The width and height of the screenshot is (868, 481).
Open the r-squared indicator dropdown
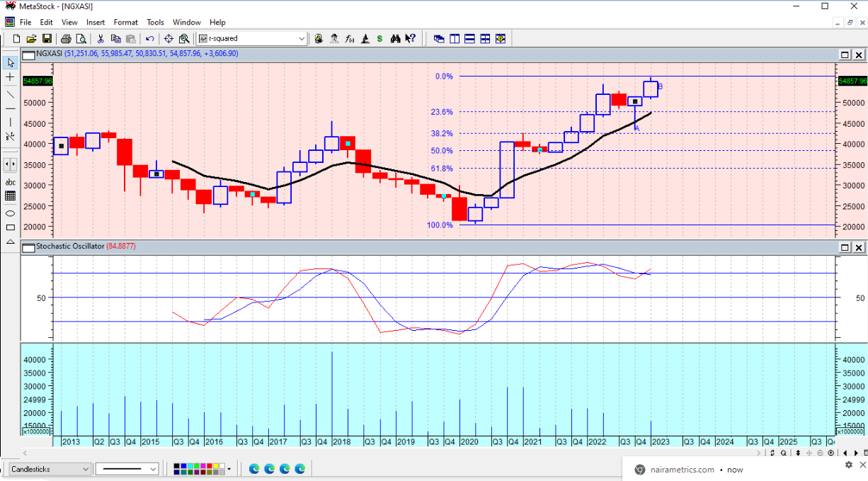click(x=302, y=38)
